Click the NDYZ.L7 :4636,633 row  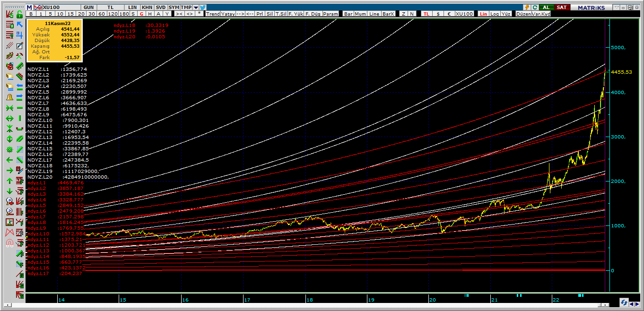[57, 103]
